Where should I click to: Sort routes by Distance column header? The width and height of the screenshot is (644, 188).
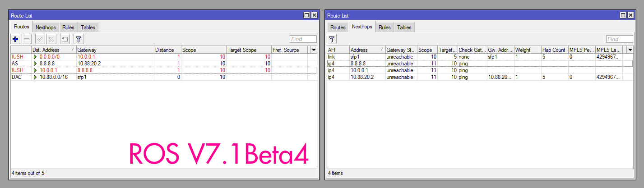[167, 50]
